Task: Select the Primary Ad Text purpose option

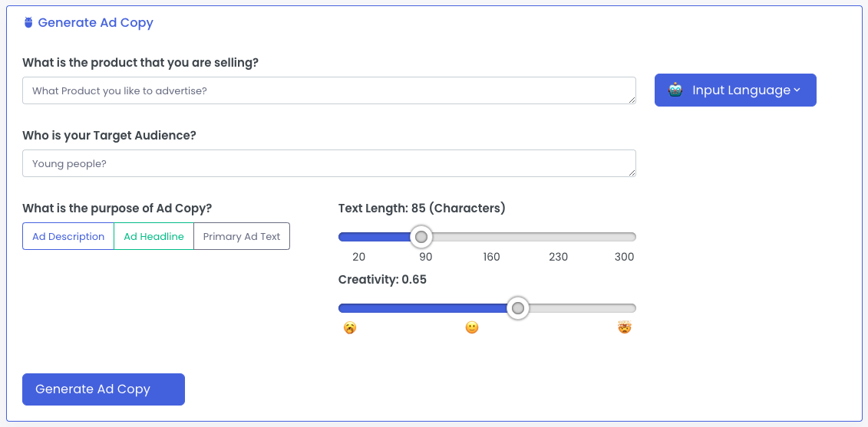Action: 242,237
